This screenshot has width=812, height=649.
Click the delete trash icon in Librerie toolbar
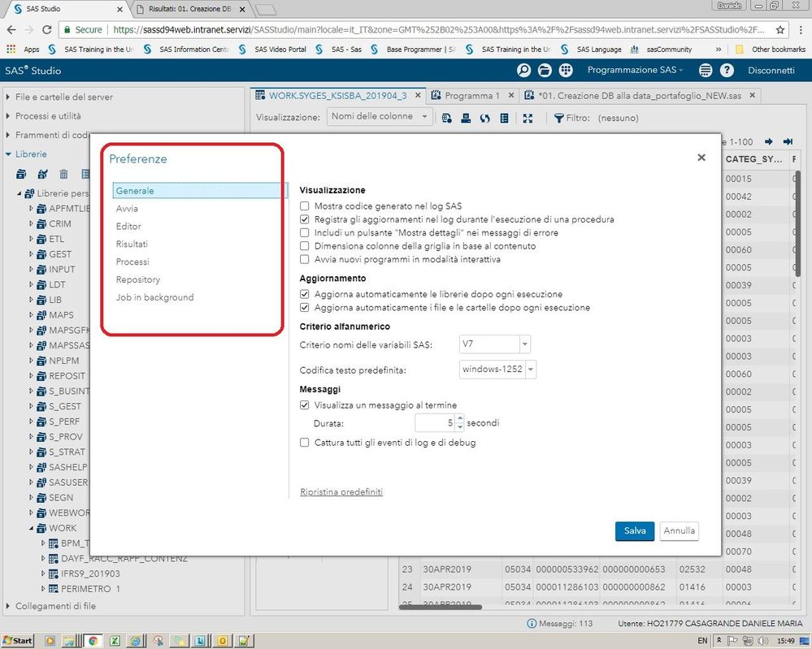63,174
